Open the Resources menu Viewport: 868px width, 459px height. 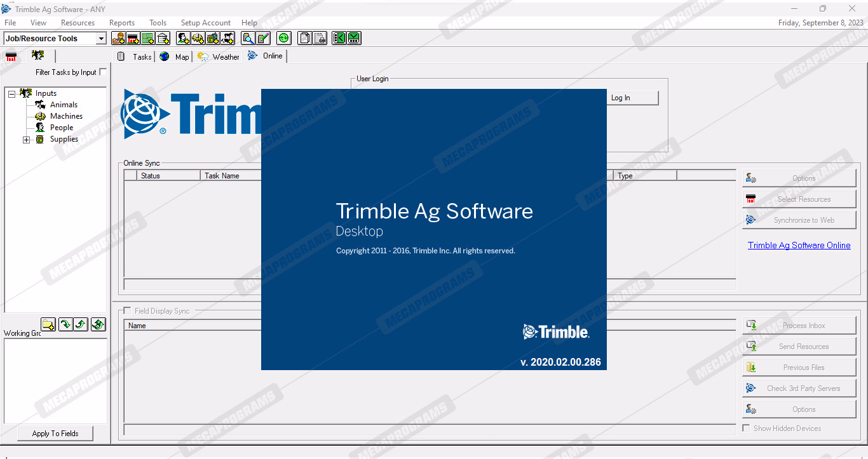[78, 22]
